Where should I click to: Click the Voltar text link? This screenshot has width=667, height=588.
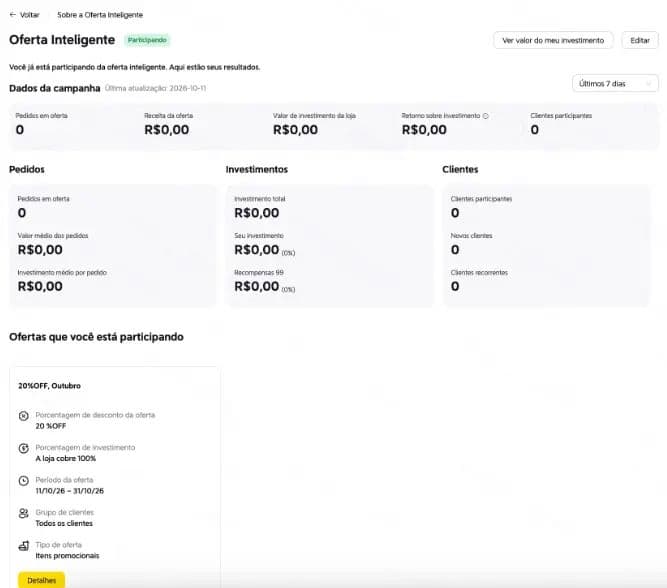point(30,15)
